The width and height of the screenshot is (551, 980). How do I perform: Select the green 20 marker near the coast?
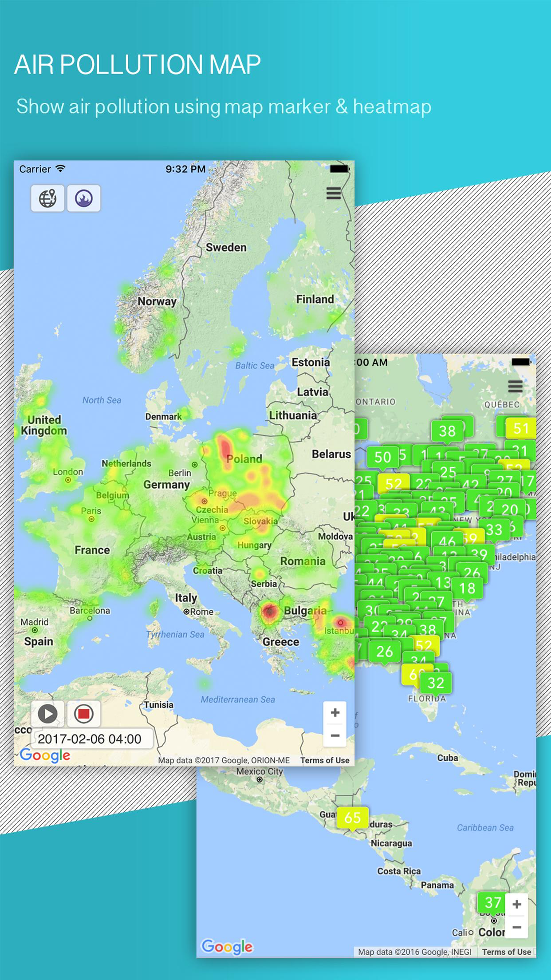coord(510,510)
